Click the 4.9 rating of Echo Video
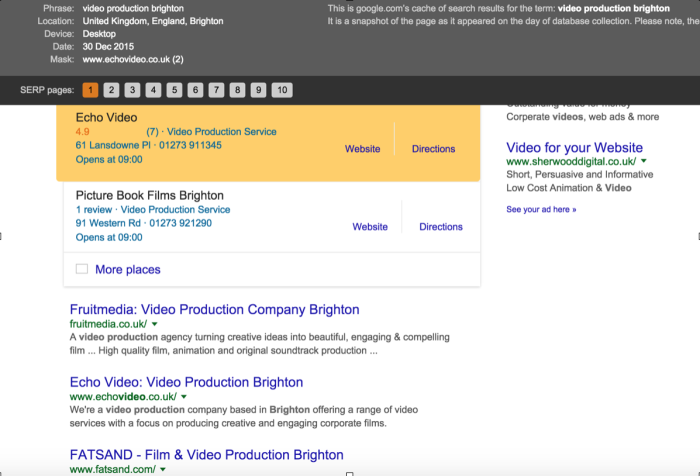700x476 pixels. coord(83,132)
